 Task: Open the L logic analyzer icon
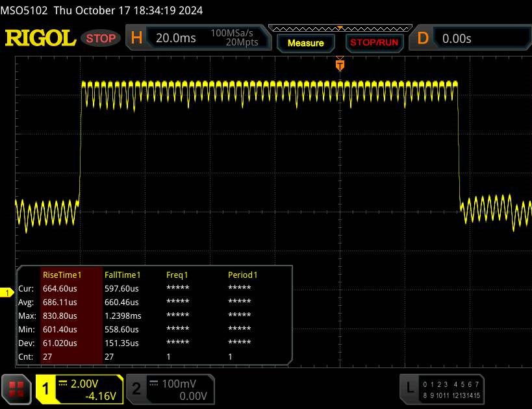pos(410,388)
